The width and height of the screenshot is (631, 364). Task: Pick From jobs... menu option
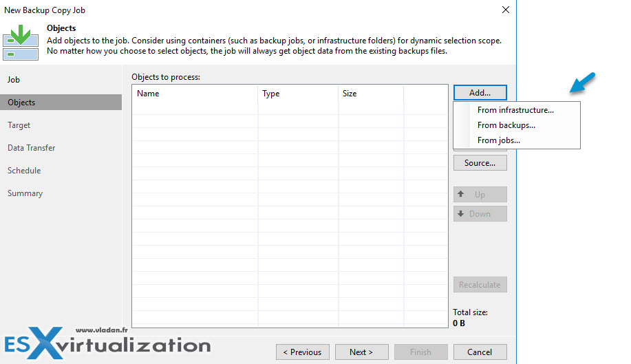click(x=498, y=140)
